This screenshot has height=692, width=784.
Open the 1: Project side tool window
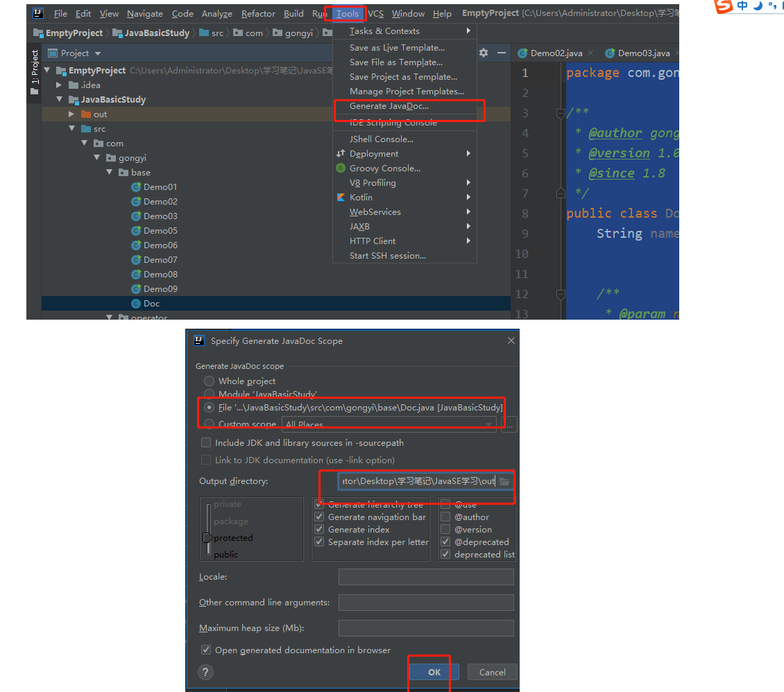(35, 72)
